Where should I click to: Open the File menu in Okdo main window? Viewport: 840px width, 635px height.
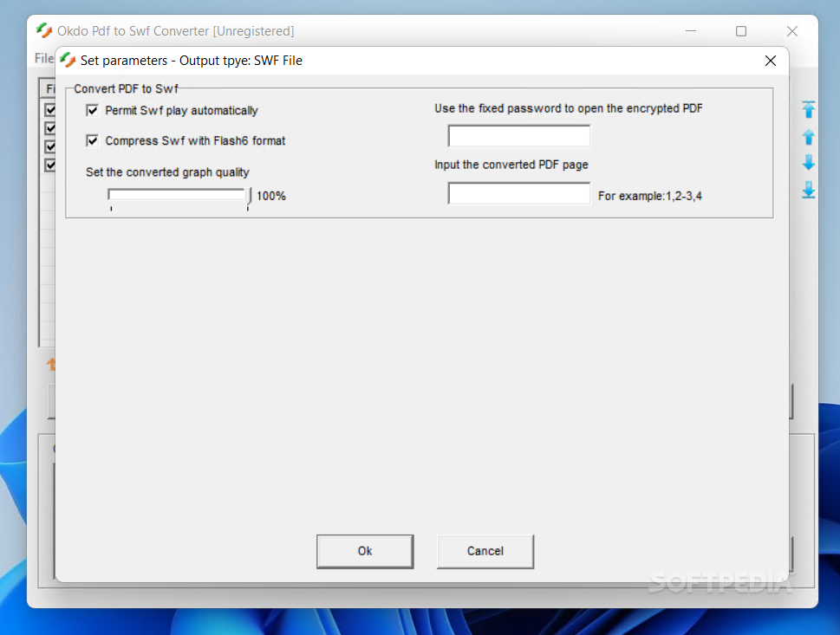pos(44,58)
